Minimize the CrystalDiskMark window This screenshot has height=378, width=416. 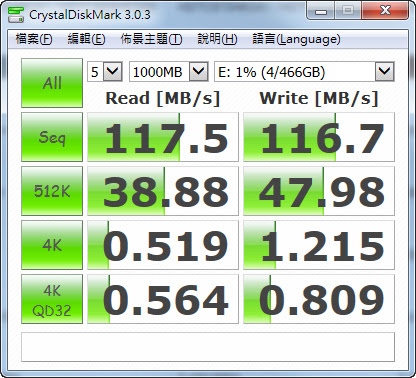321,11
